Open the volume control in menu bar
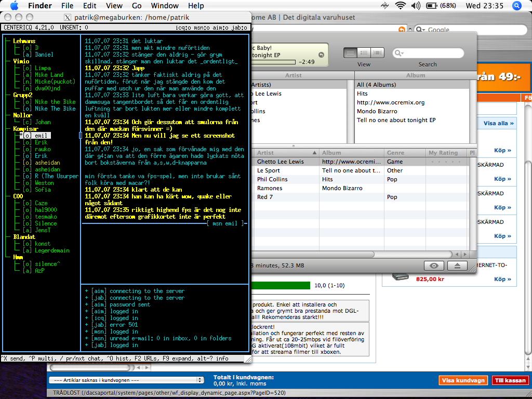 coord(415,5)
